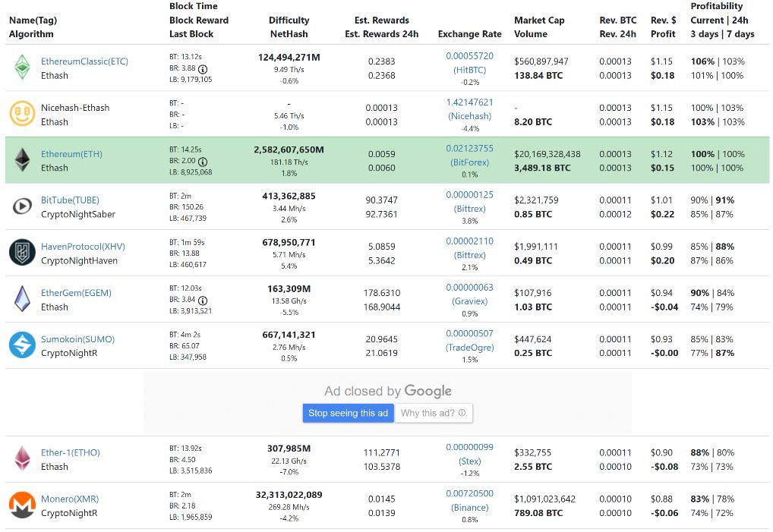This screenshot has width=773, height=532.
Task: Select ETC last block LB: 9,179,105
Action: (191, 80)
